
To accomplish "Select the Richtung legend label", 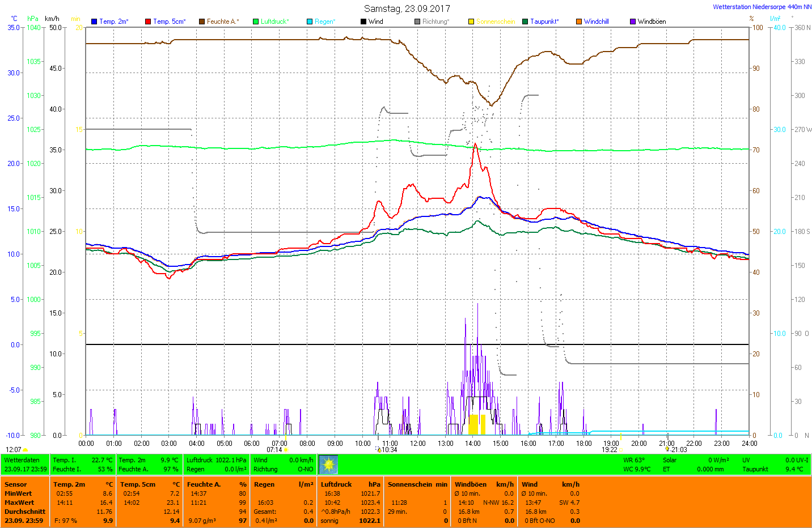I will tap(435, 22).
